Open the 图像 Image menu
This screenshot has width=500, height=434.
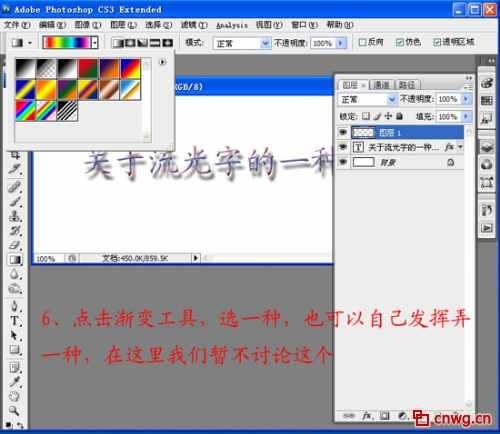(88, 25)
